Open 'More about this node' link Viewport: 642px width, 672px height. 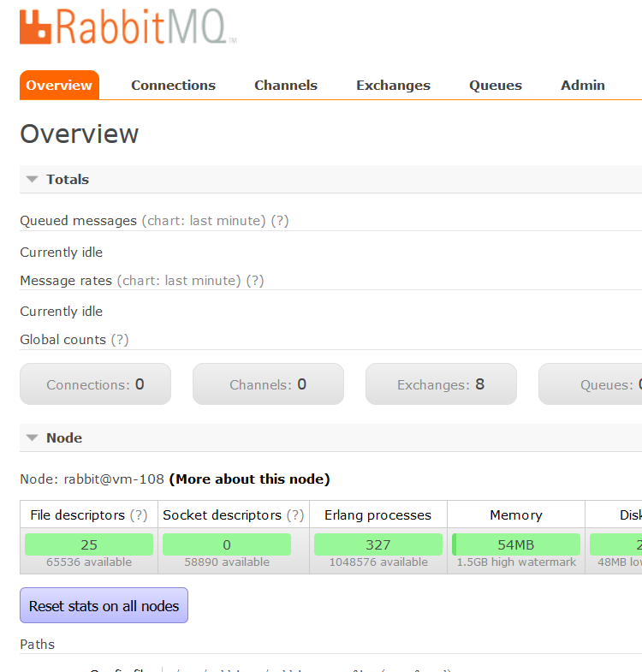(249, 479)
